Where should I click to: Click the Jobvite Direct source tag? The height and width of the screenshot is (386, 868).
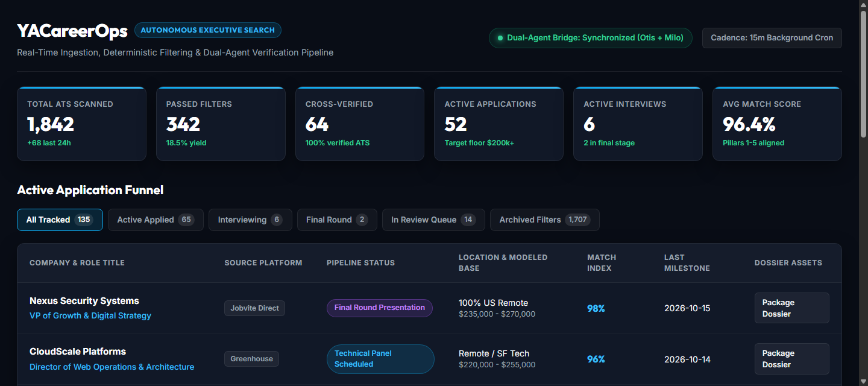coord(254,308)
